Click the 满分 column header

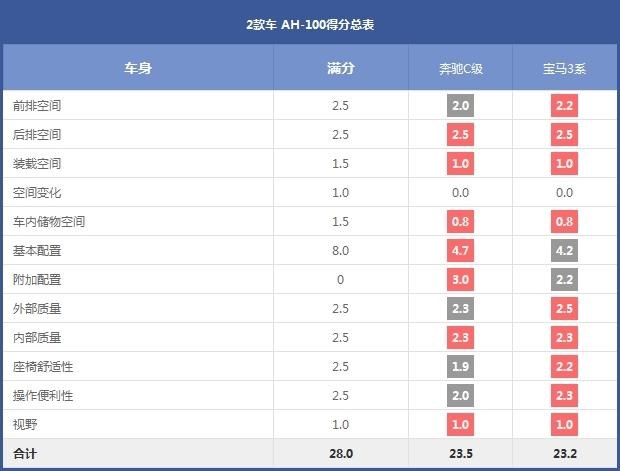(x=340, y=68)
